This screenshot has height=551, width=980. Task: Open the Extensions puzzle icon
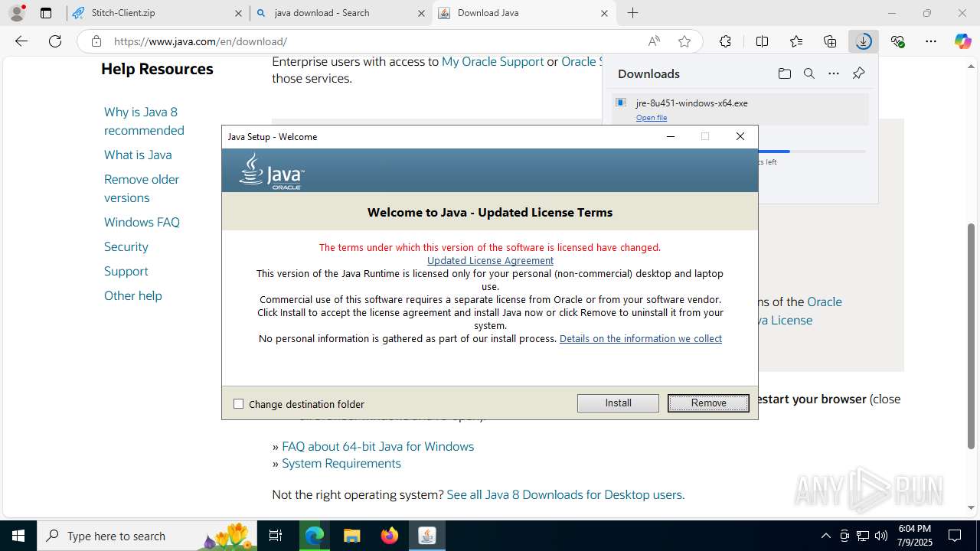[x=725, y=41]
